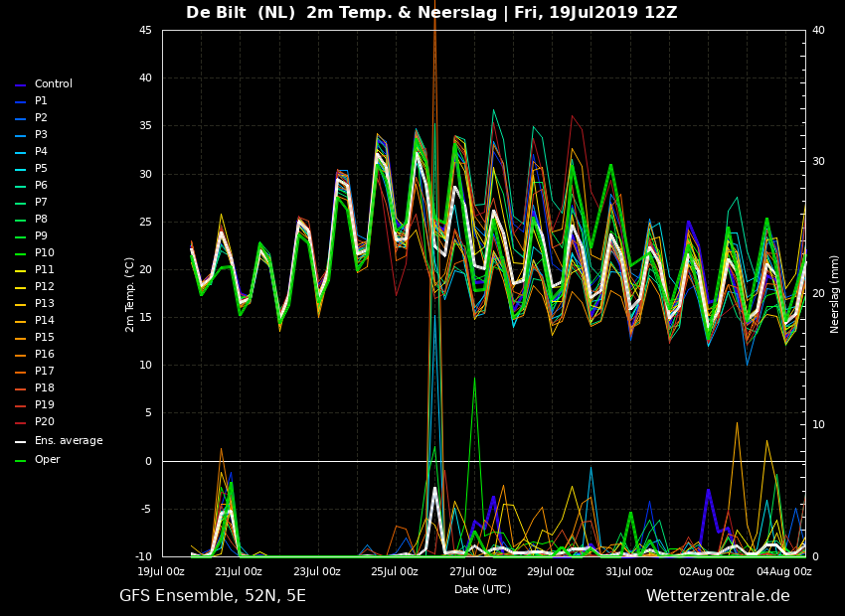Click the 19Jul 00z date tick
845x616 pixels.
161,572
